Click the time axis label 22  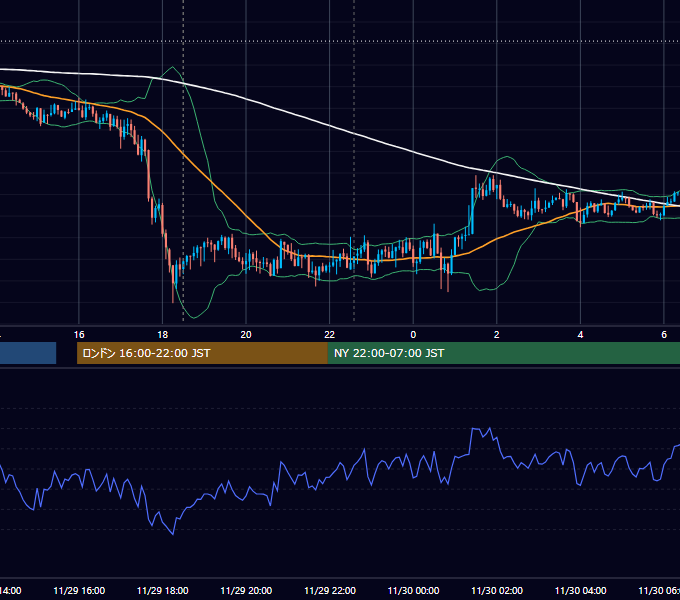point(330,335)
